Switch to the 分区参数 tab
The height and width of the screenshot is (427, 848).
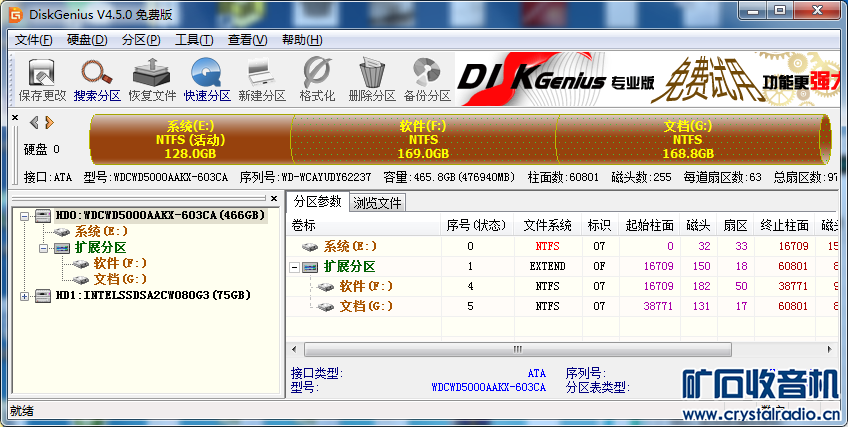coord(318,202)
